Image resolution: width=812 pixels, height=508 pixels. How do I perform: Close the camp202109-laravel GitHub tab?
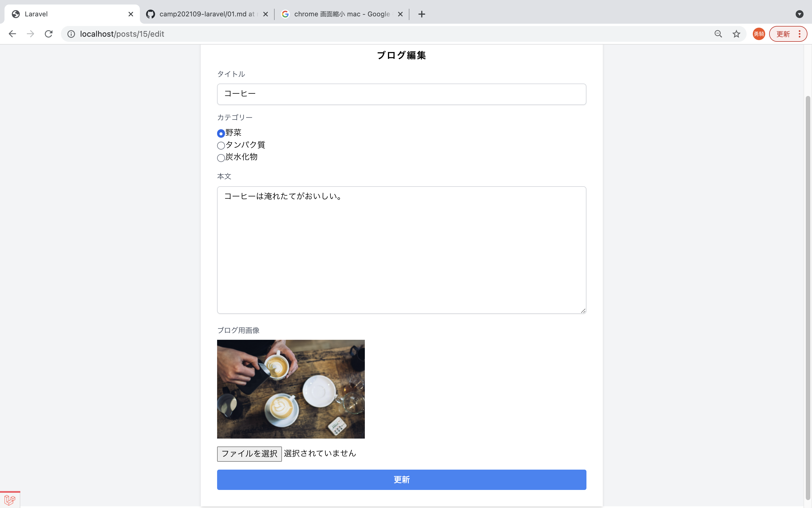[265, 14]
